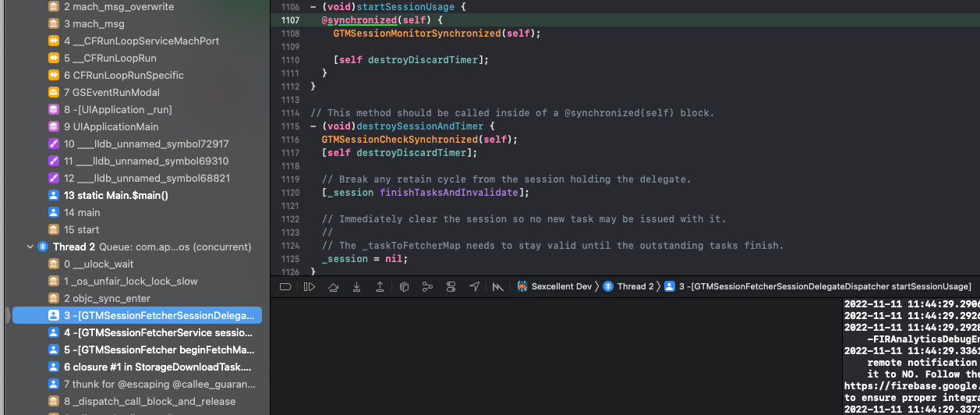Select frame 5 __CFRunLoopRun
Screen dimensions: 980x415
(x=136, y=58)
